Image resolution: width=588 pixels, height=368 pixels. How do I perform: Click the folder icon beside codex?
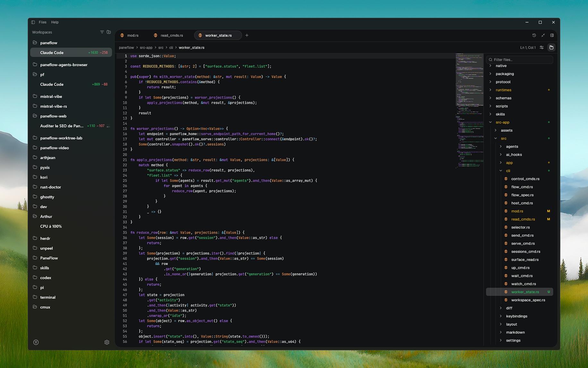pyautogui.click(x=35, y=277)
